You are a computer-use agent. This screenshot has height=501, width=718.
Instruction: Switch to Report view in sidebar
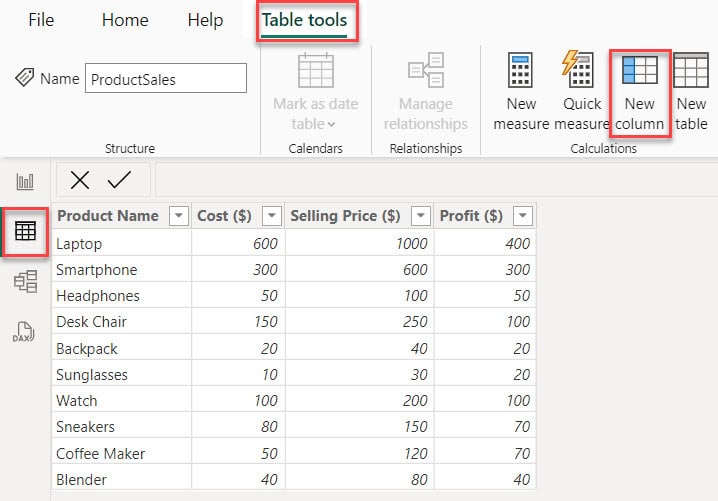(x=25, y=181)
